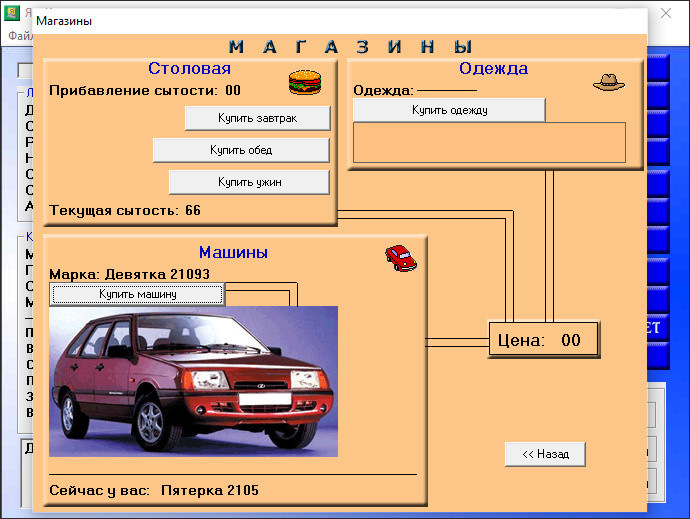Click the Марка: Девятка 21093 label
Viewport: 690px width, 519px height.
pos(129,274)
